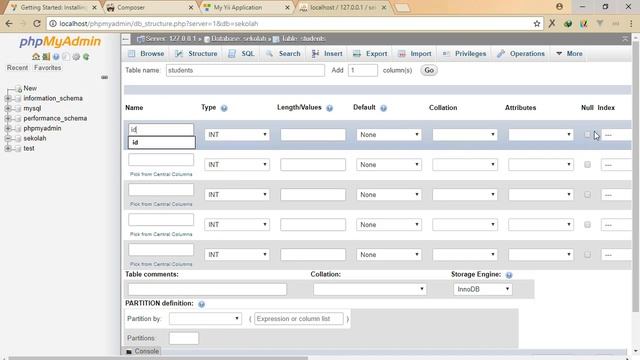Click the Table comments input field
Viewport: 640px width, 360px height.
coord(207,289)
